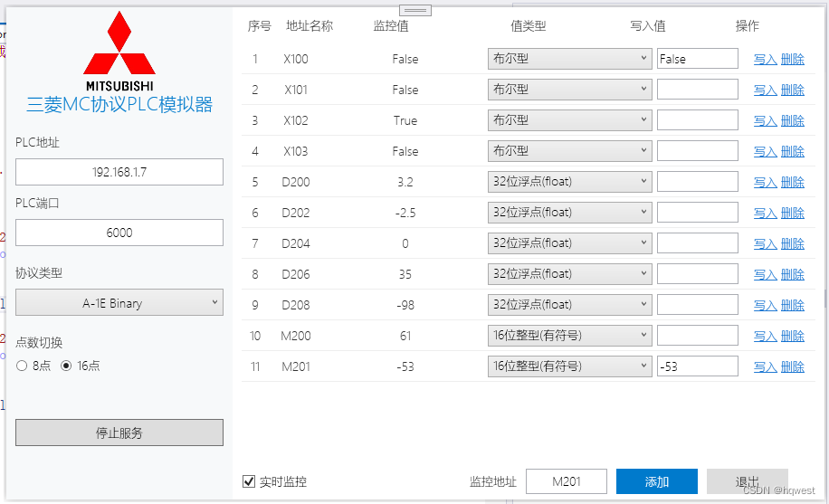Click the 3.2 monitored value of D200
829x504 pixels.
pos(405,182)
